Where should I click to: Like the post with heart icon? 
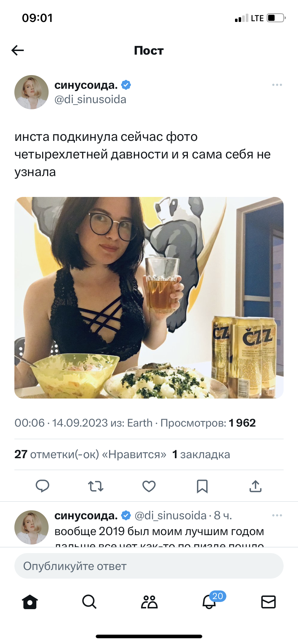[x=149, y=486]
